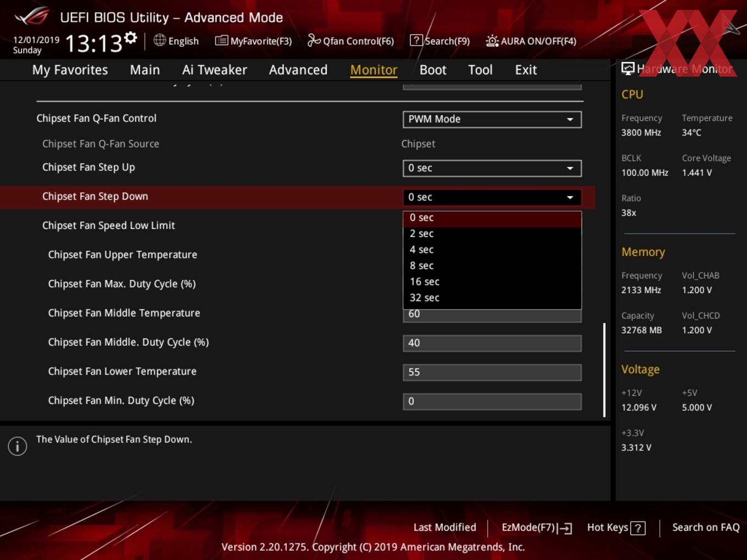The image size is (747, 560).
Task: Select 32 sec option
Action: (x=492, y=298)
